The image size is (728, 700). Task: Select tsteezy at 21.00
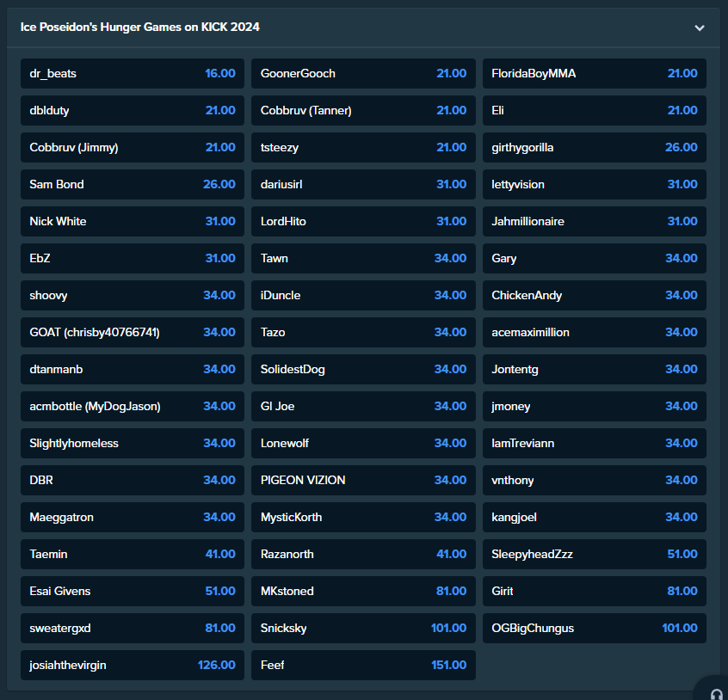[x=363, y=148]
